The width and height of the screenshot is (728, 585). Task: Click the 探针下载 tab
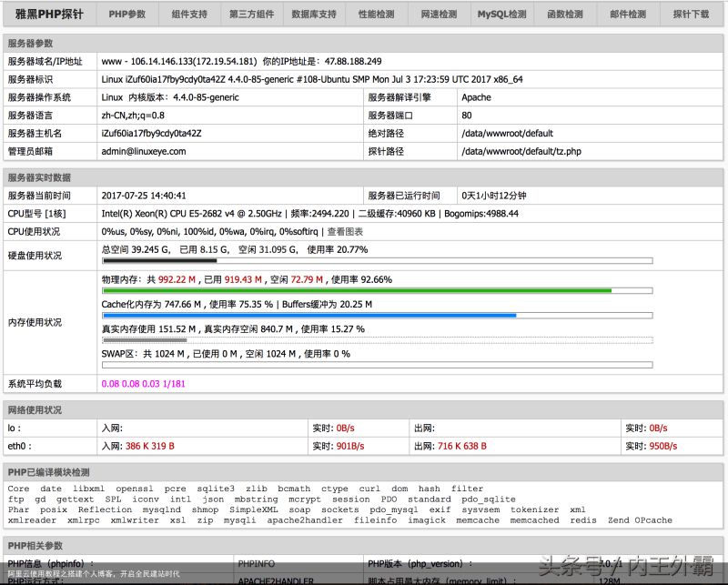[692, 15]
